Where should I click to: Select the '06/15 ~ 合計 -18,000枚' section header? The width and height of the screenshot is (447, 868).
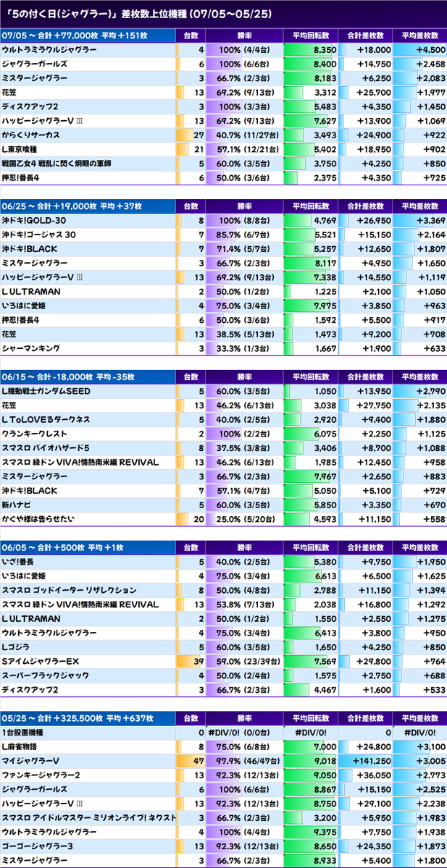click(88, 377)
